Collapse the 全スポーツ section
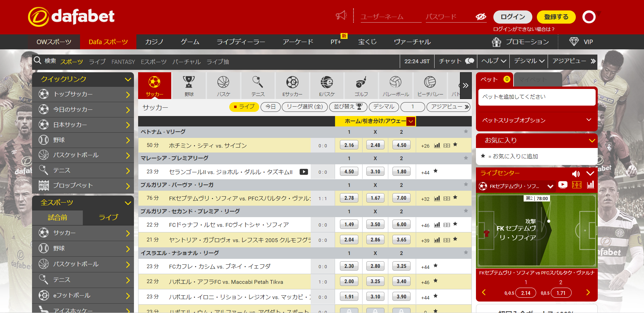 click(x=128, y=203)
